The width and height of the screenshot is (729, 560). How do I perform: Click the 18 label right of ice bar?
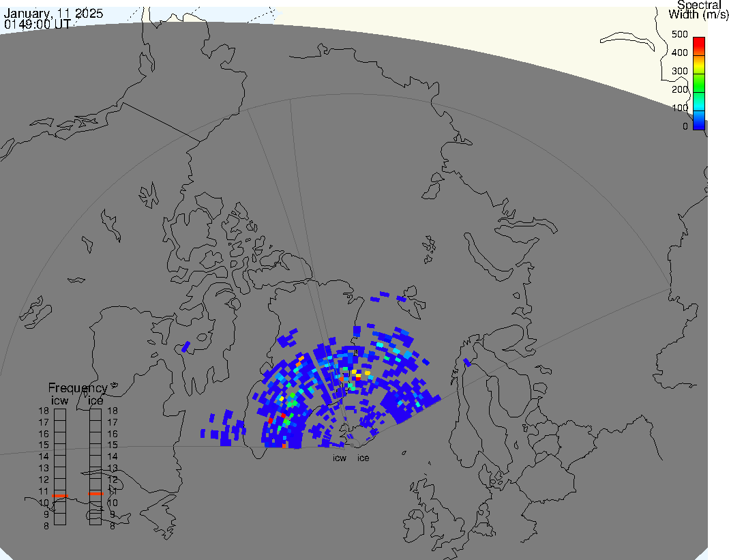click(x=113, y=411)
